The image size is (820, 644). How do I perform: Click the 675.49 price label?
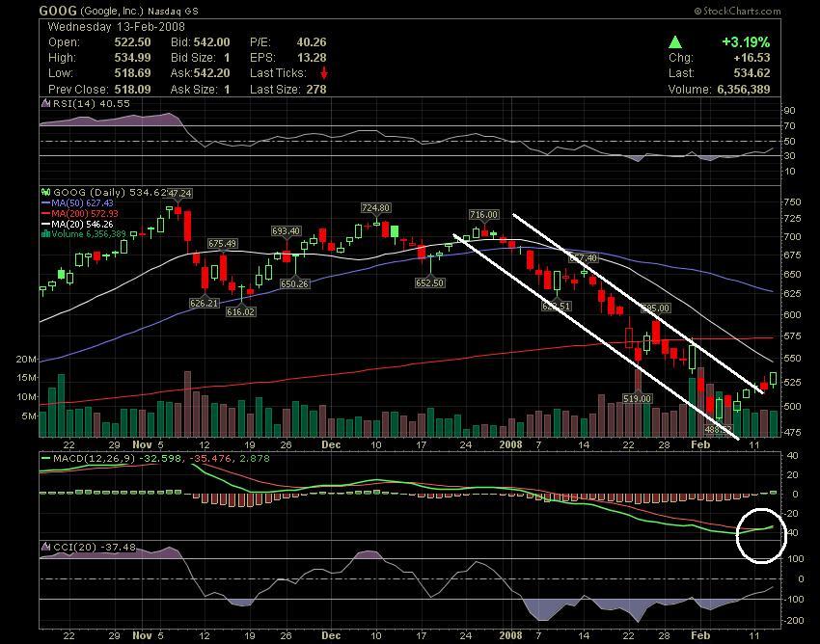(x=222, y=244)
